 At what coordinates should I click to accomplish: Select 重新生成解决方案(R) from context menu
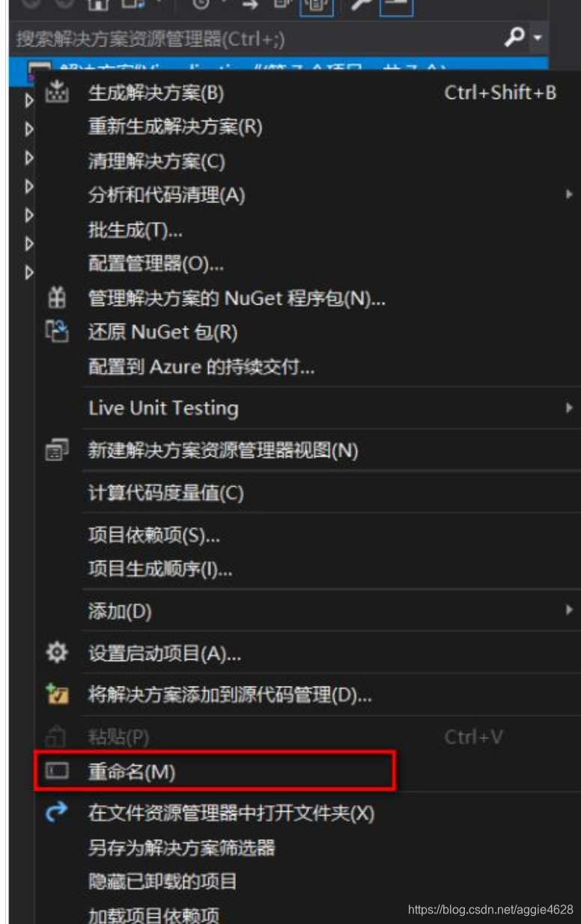[x=175, y=127]
